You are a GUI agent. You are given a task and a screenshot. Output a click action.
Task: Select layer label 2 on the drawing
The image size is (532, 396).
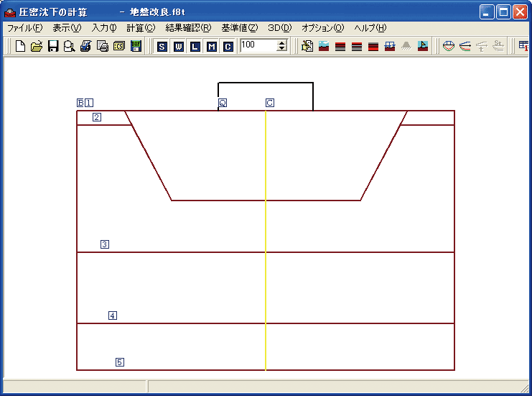tap(97, 117)
